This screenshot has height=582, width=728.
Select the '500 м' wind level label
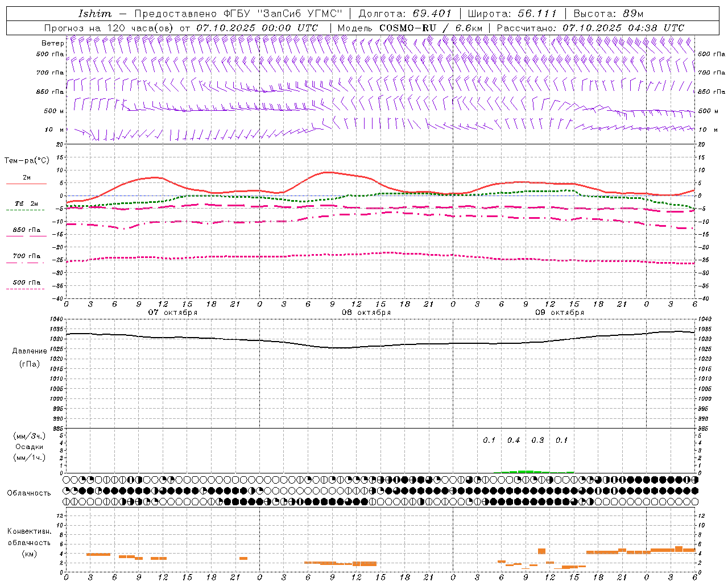(54, 111)
